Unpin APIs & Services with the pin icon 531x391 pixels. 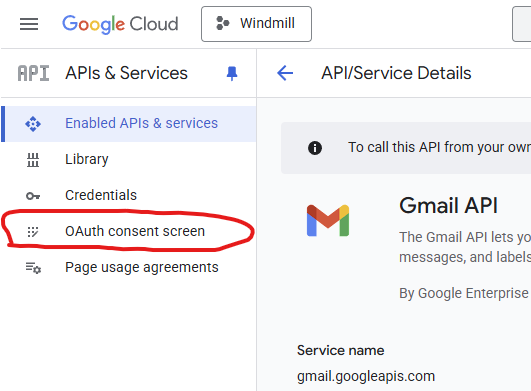pos(232,73)
